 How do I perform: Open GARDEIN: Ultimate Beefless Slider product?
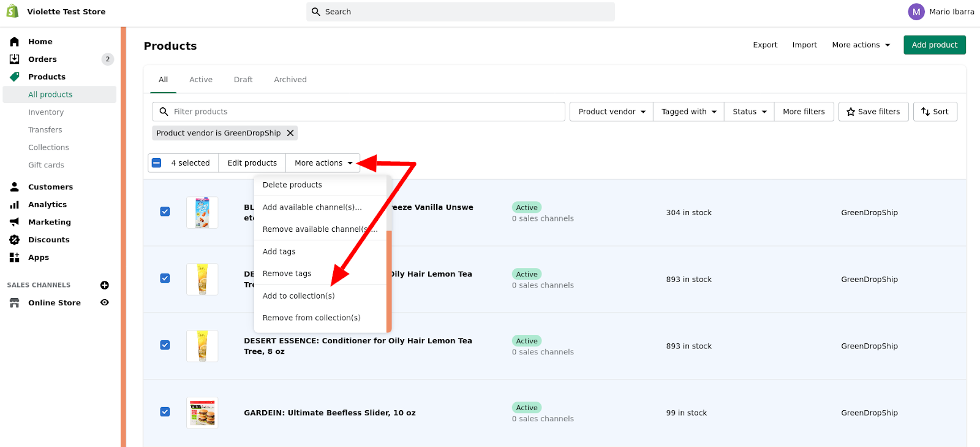pos(330,413)
